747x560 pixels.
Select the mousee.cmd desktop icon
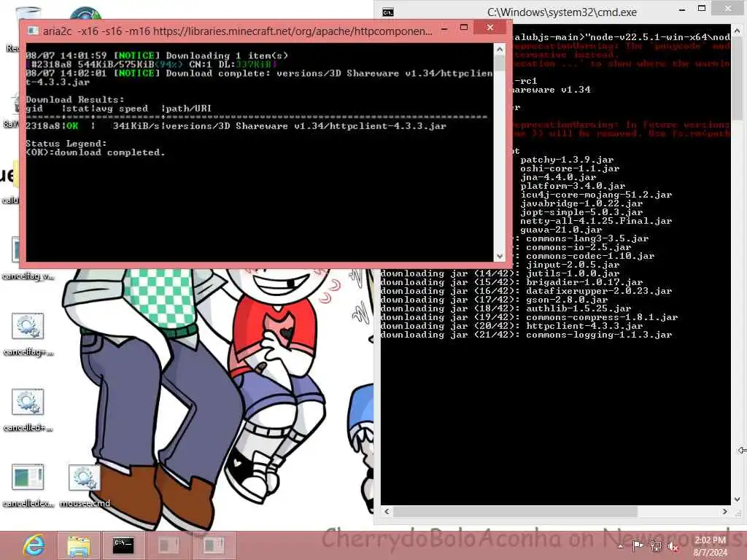tap(85, 486)
